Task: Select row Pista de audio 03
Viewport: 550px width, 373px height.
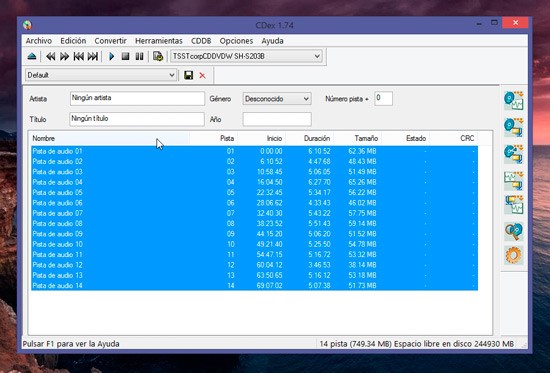Action: pos(254,172)
